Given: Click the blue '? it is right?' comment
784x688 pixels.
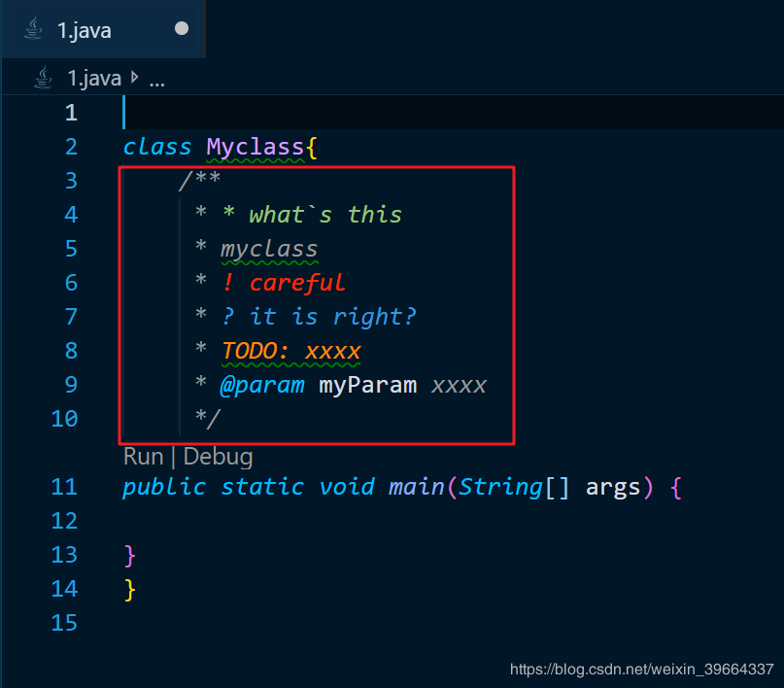Looking at the screenshot, I should point(319,317).
